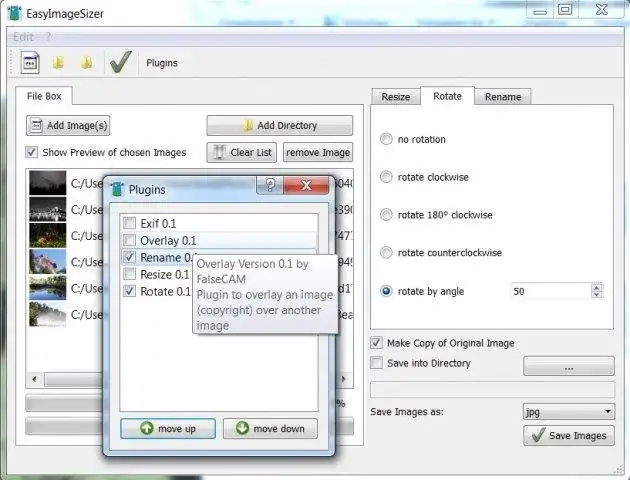Click the Overlay 0.1 plugin label
Screen dimensions: 630x480
[x=168, y=241]
